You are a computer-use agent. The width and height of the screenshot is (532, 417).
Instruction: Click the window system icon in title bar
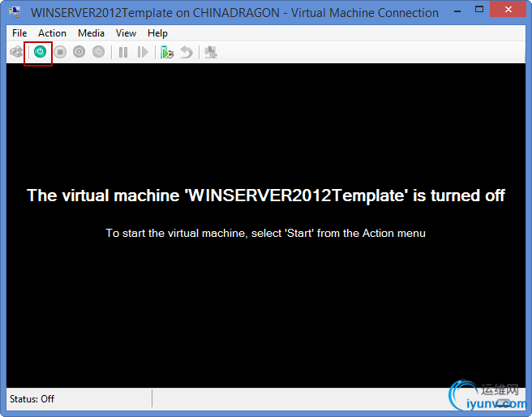tap(15, 12)
